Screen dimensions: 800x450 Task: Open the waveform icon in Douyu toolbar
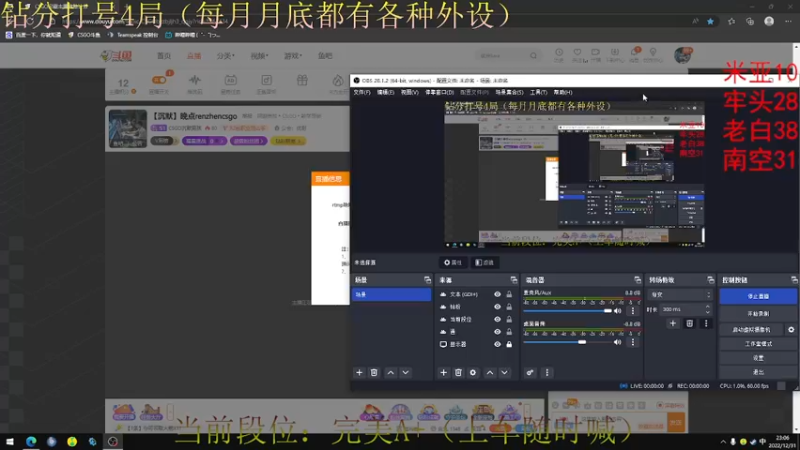[195, 80]
